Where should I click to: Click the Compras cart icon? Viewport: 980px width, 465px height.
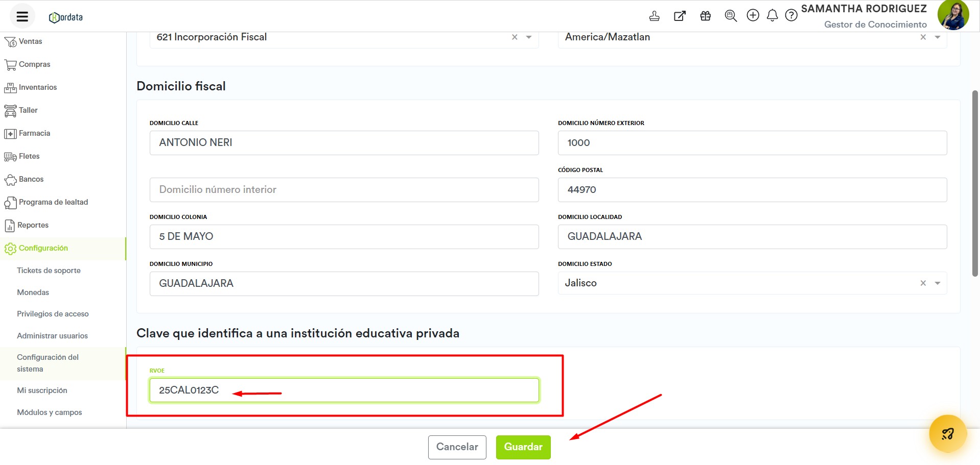coord(10,65)
